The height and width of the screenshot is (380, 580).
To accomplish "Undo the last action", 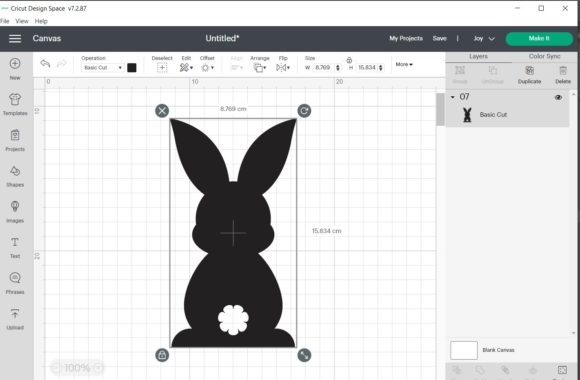I will click(45, 63).
